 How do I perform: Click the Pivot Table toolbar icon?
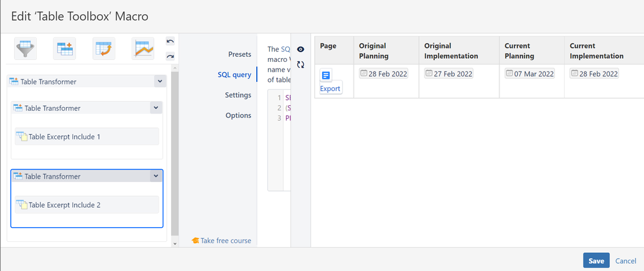pyautogui.click(x=104, y=48)
